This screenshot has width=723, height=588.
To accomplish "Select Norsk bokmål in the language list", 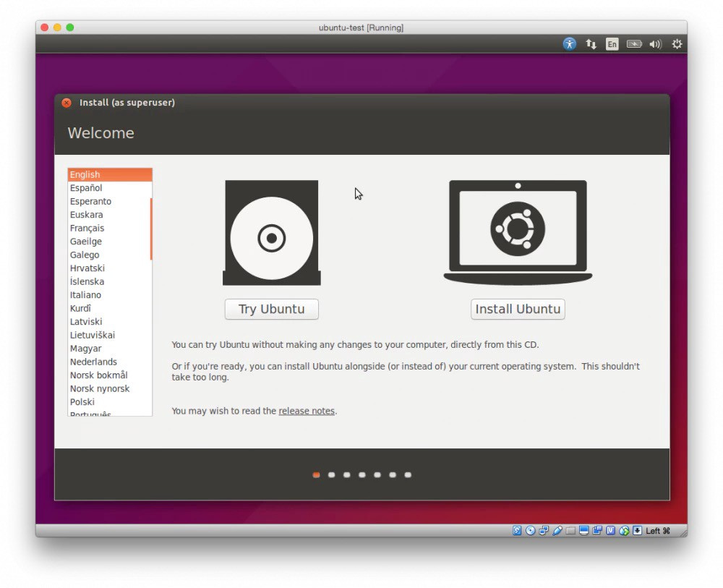I will click(110, 375).
